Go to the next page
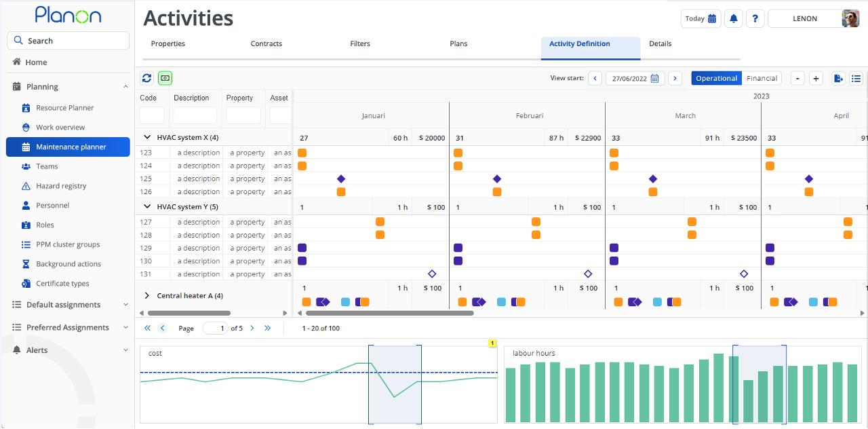868x429 pixels. point(252,328)
